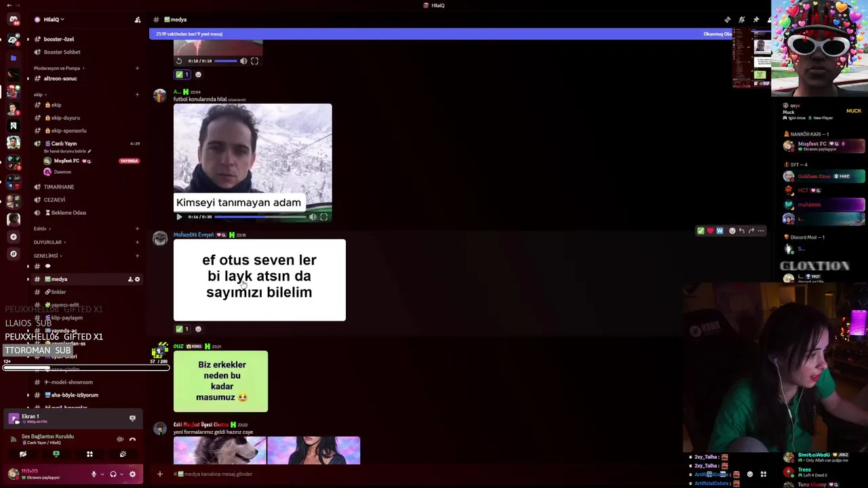This screenshot has height=488, width=868.
Task: Open server invite people icon near HilalQ
Action: [x=138, y=20]
